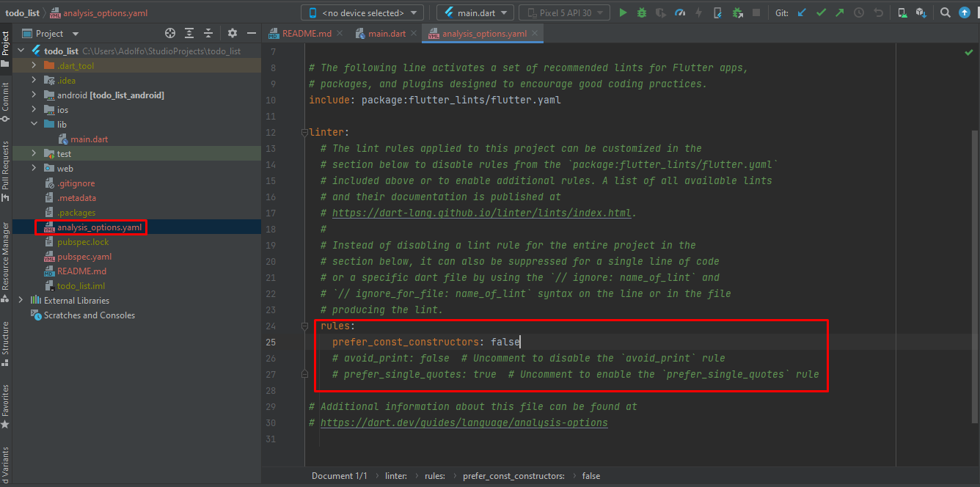Select the .gitignore file

click(x=76, y=183)
